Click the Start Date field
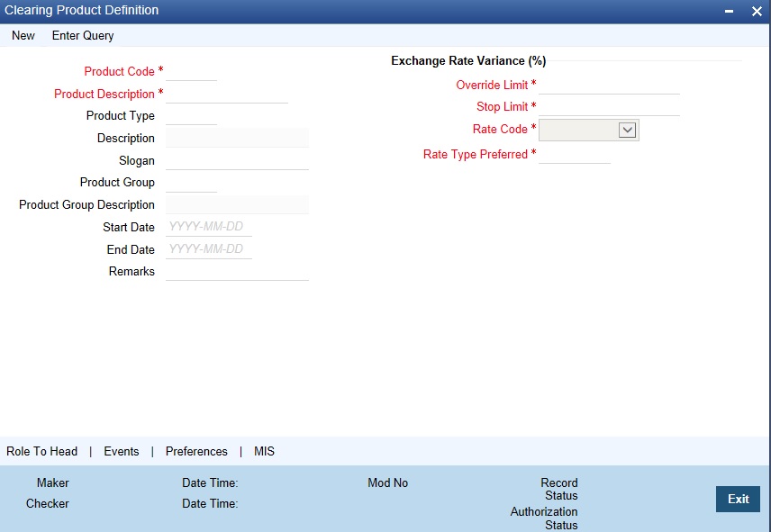771x532 pixels. pos(209,227)
